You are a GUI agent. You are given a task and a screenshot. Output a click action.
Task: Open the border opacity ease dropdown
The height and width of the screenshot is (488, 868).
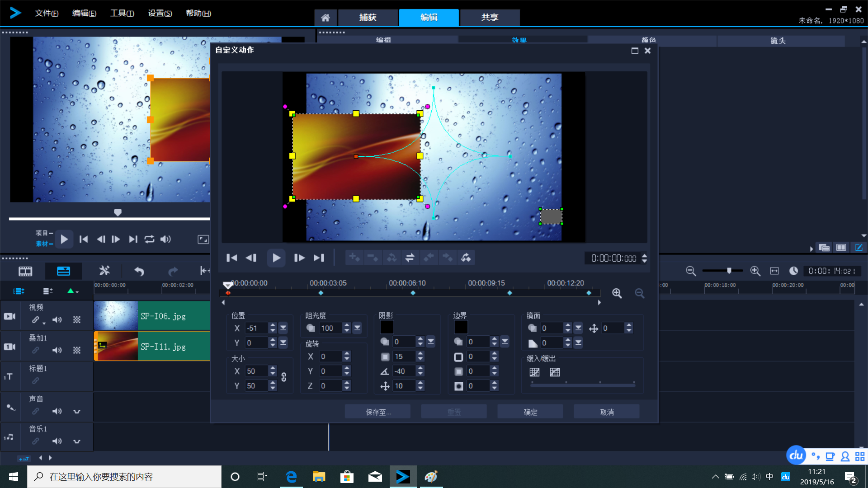[x=505, y=342]
